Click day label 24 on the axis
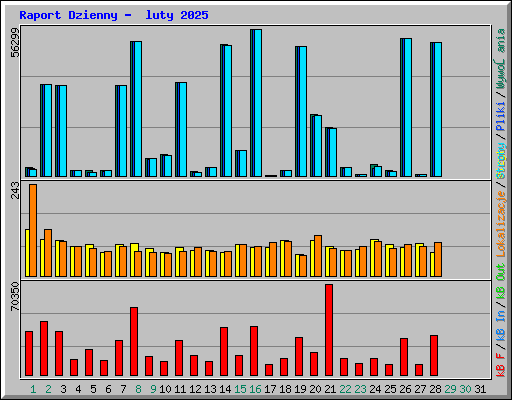 coord(375,389)
